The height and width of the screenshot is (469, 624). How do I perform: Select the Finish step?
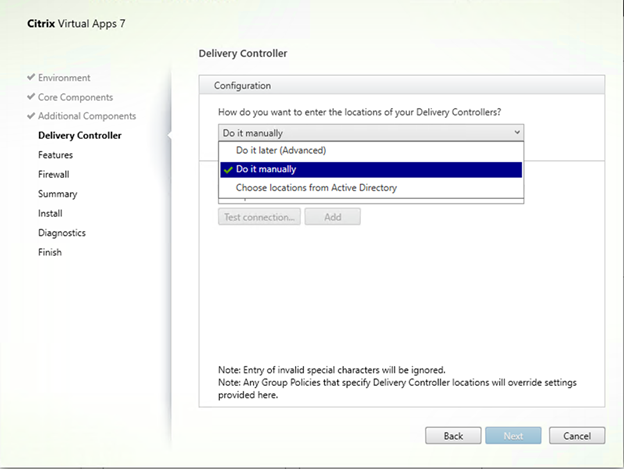click(50, 252)
